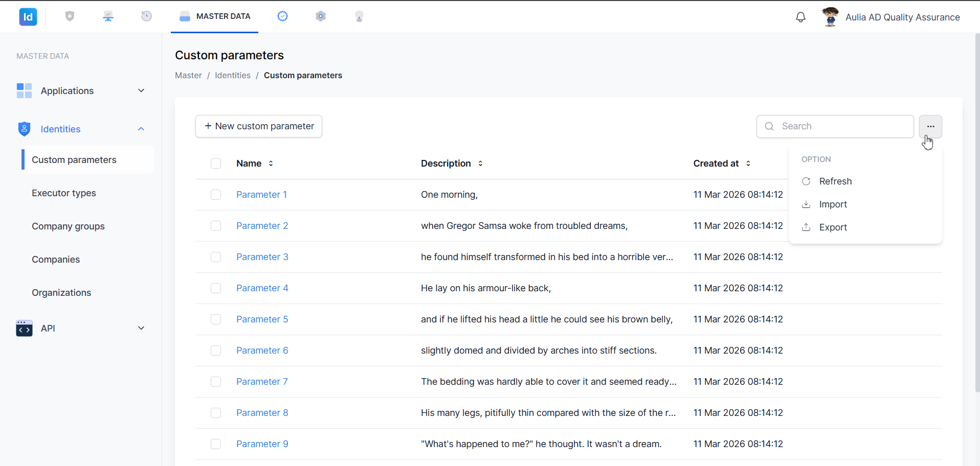Image resolution: width=980 pixels, height=466 pixels.
Task: Click the API code window icon in sidebar
Action: (24, 328)
